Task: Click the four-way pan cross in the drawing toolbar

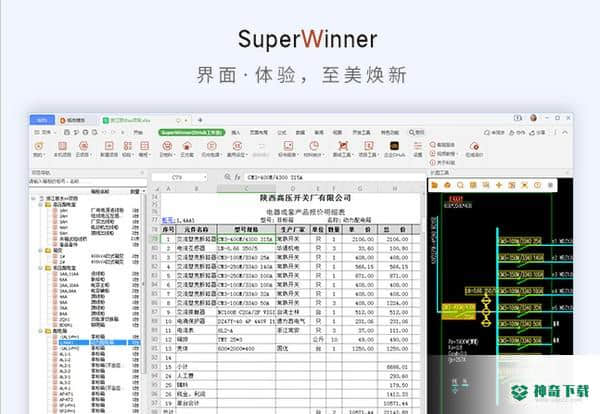Action: click(x=499, y=185)
